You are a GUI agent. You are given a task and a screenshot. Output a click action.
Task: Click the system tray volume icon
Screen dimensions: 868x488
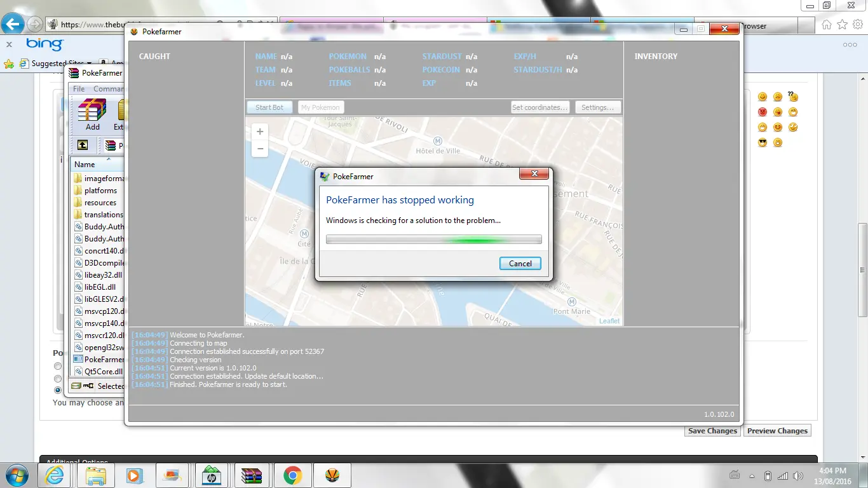pyautogui.click(x=799, y=476)
